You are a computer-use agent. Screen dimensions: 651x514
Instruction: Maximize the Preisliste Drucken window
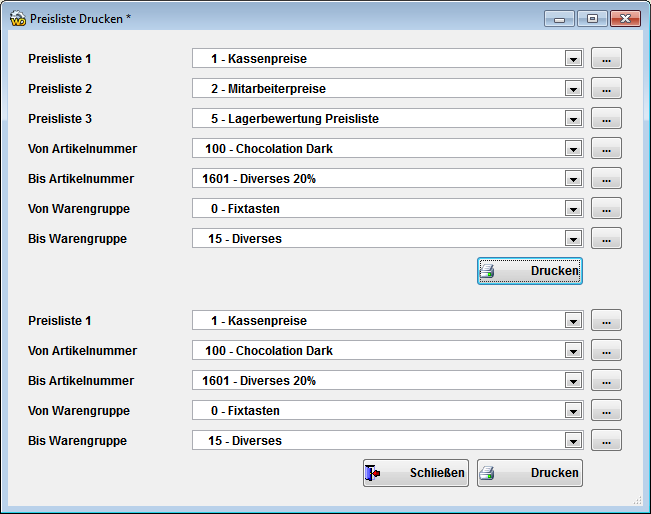(x=592, y=19)
